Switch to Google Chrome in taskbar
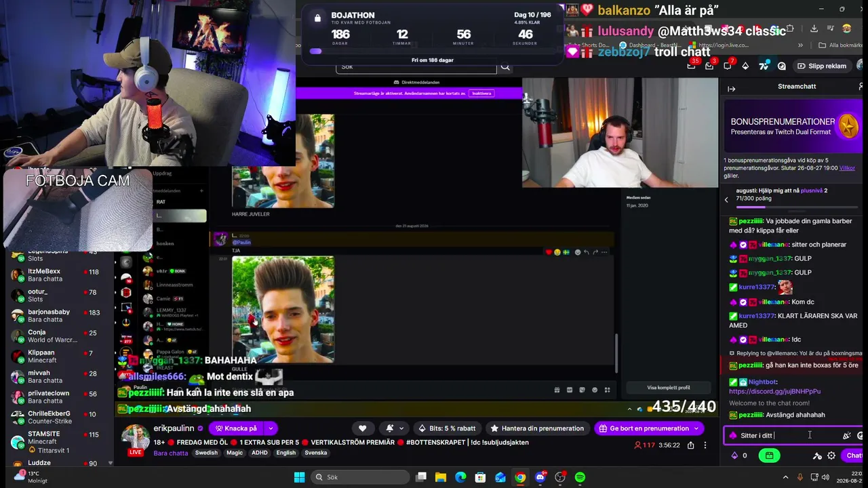868x488 pixels. tap(520, 477)
